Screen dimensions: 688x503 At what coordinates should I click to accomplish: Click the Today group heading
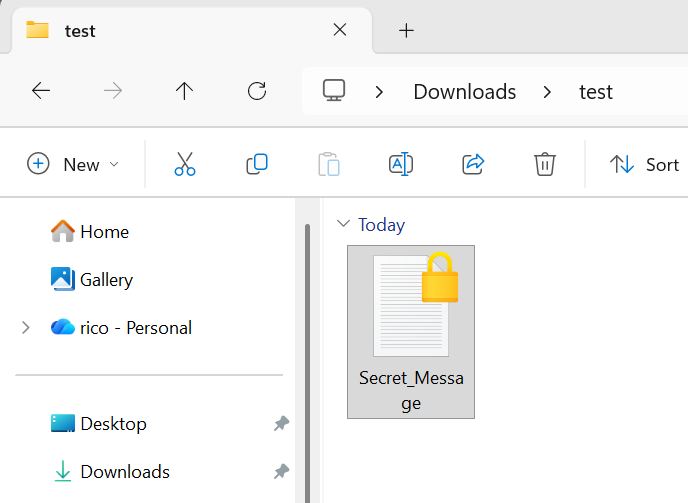[381, 225]
